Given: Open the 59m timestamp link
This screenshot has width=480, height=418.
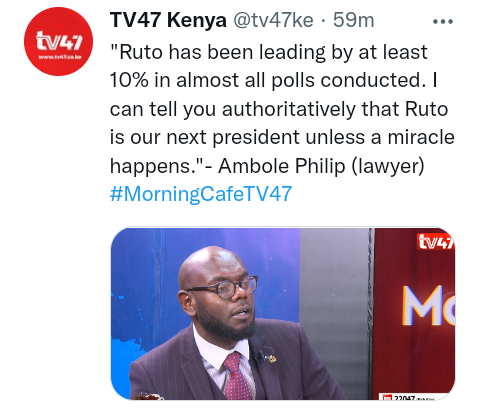Looking at the screenshot, I should pos(354,20).
